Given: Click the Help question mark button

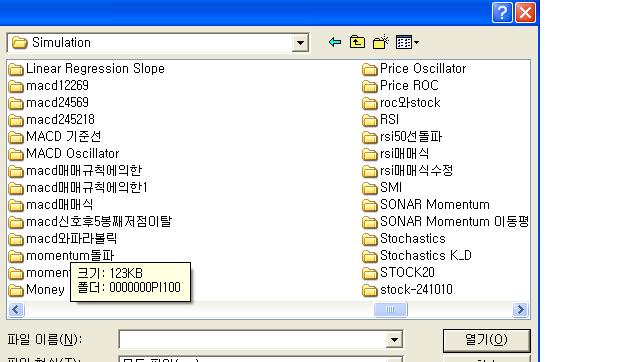Looking at the screenshot, I should [502, 12].
